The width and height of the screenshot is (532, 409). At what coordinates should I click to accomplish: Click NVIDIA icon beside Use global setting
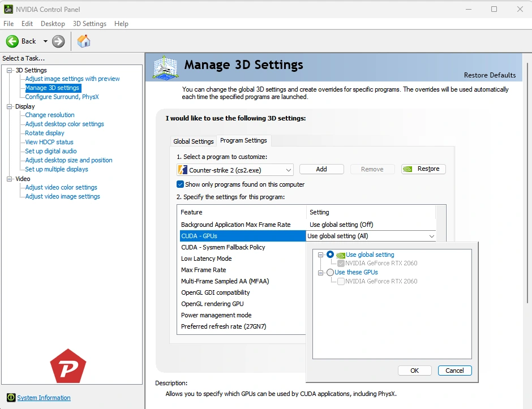(341, 255)
